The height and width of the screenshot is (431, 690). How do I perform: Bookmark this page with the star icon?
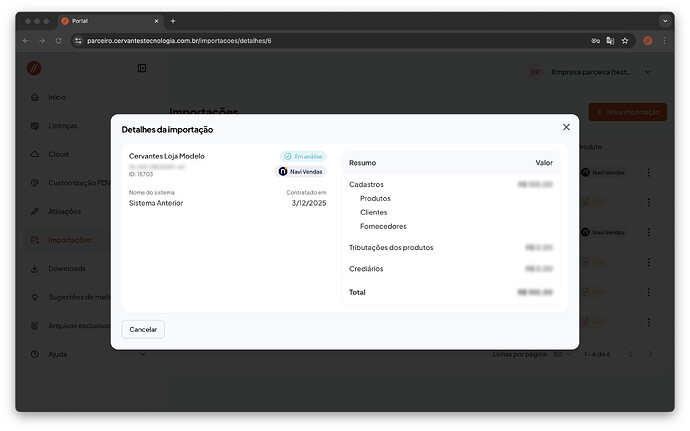625,41
